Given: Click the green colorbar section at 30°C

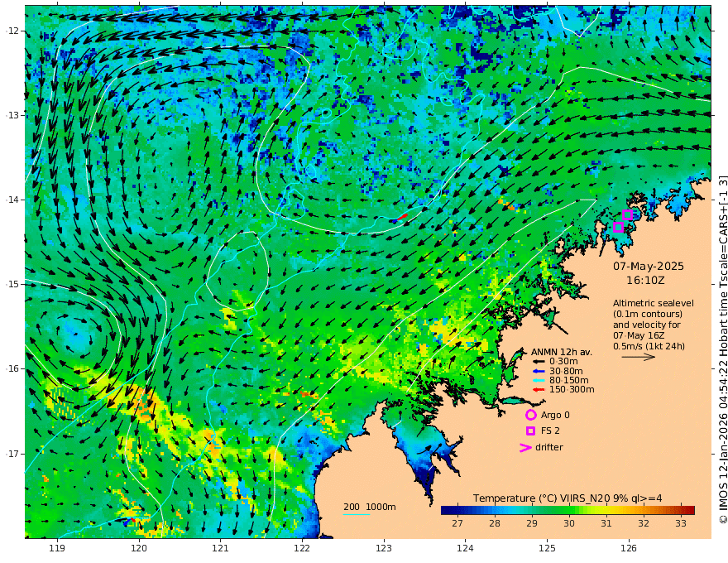Looking at the screenshot, I should click(569, 510).
